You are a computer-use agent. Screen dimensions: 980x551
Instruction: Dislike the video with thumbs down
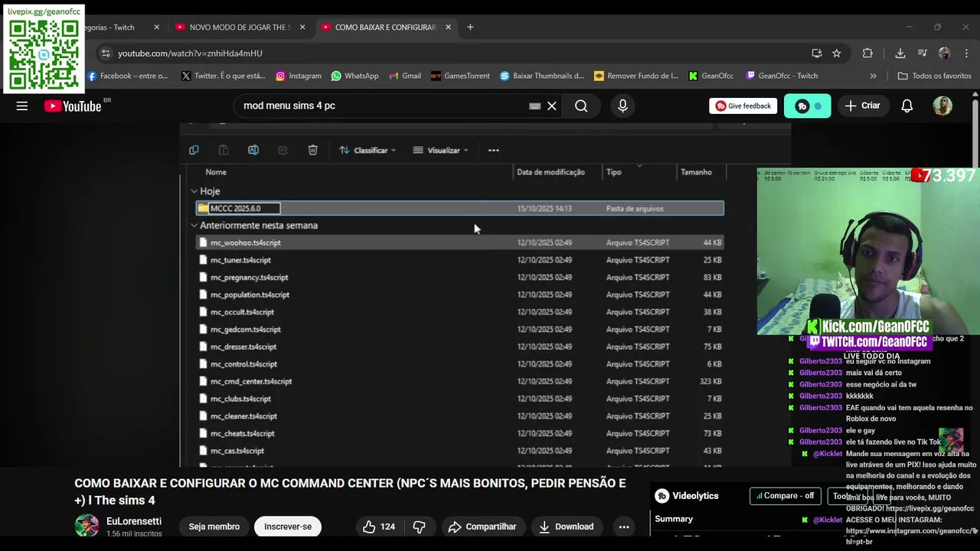419,527
